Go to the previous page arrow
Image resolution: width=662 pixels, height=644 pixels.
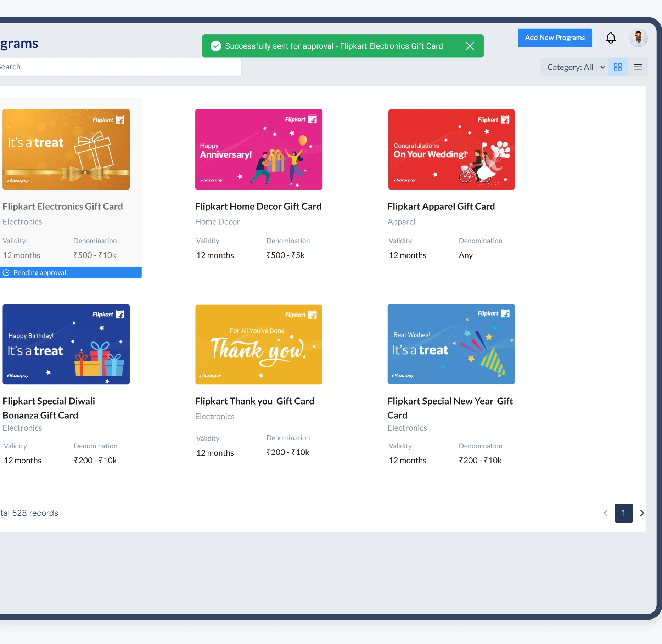(x=605, y=513)
